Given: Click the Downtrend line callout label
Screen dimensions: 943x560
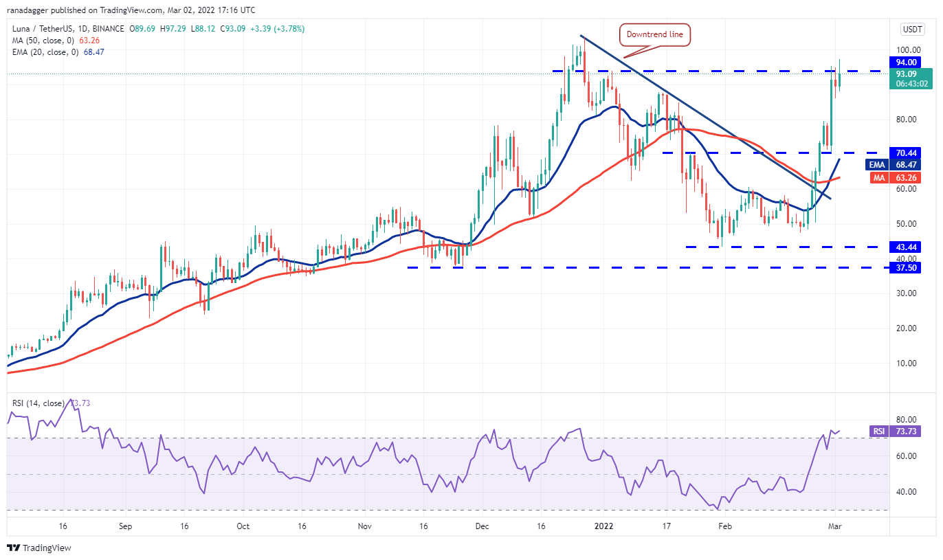Looking at the screenshot, I should tap(655, 34).
